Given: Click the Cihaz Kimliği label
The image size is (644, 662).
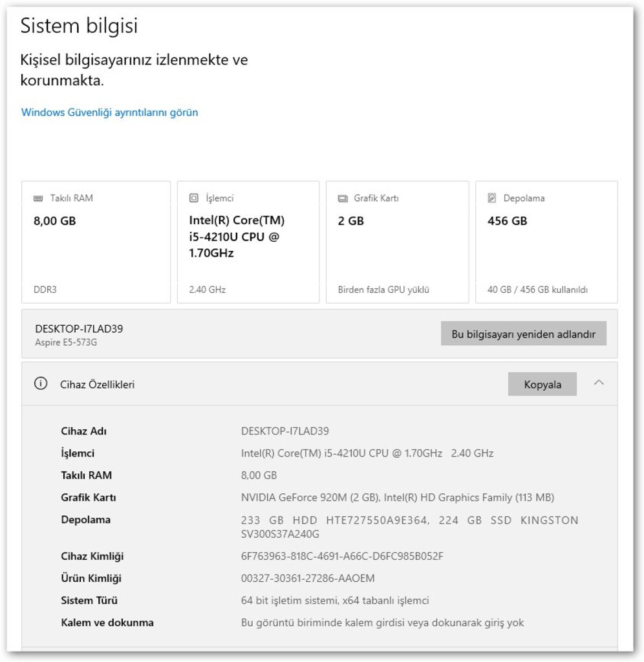Looking at the screenshot, I should tap(92, 557).
